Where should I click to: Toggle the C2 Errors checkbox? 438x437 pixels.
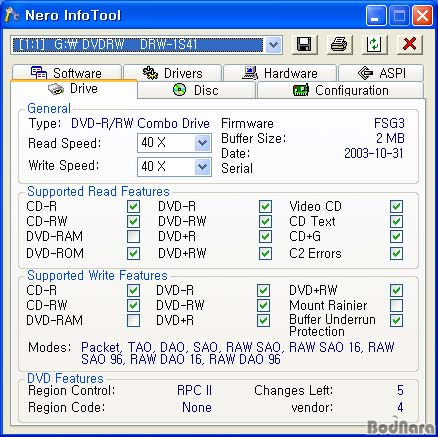pos(396,253)
